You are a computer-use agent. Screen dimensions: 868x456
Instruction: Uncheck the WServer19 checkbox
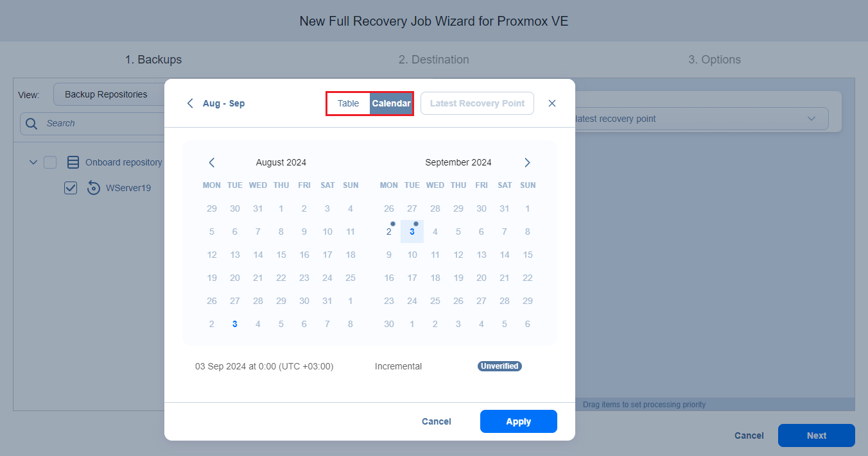click(x=71, y=188)
